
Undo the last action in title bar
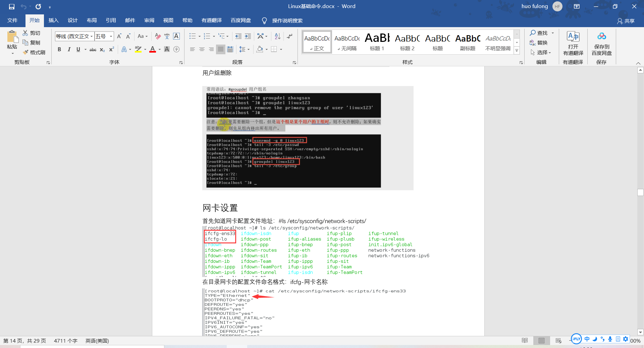pos(23,6)
